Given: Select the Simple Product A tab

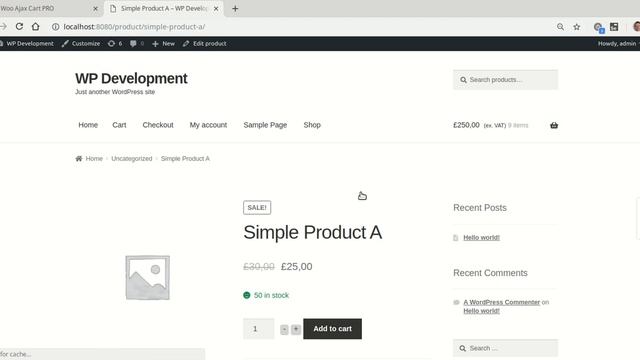Looking at the screenshot, I should (x=164, y=9).
